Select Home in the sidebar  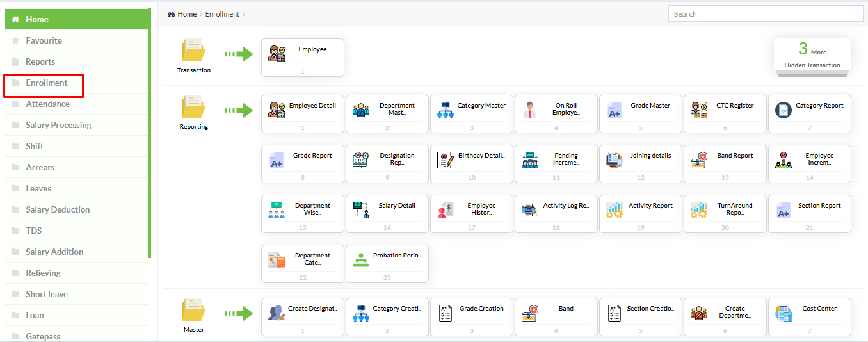pos(76,19)
